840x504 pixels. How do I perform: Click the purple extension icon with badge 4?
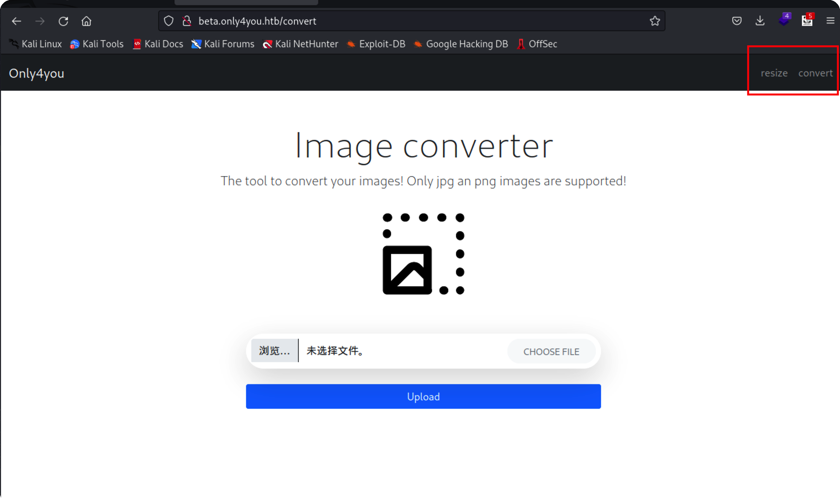pos(784,20)
